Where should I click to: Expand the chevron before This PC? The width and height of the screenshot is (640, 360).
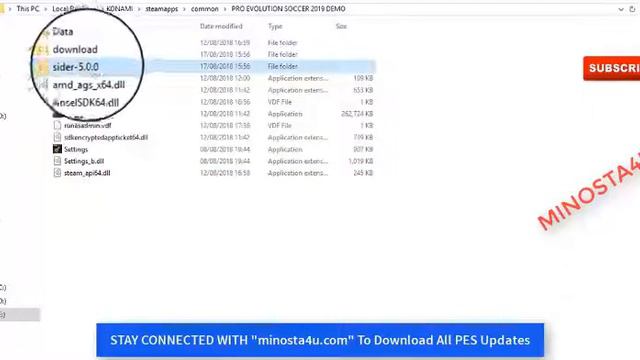click(x=10, y=9)
